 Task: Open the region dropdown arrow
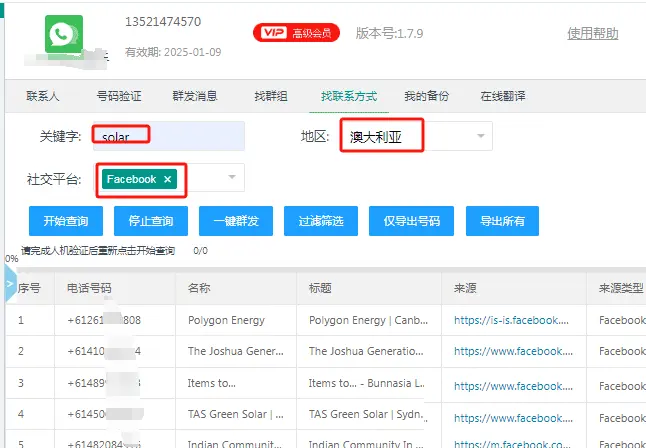point(481,135)
